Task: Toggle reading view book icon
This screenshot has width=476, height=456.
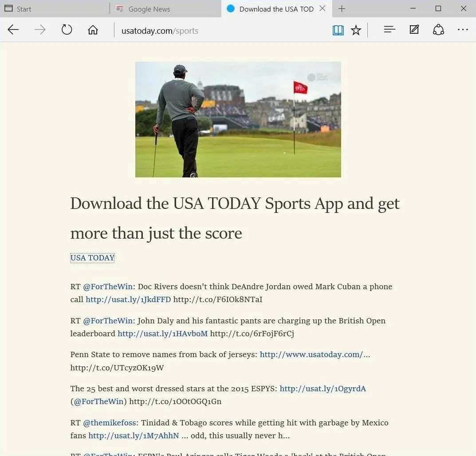Action: tap(338, 30)
